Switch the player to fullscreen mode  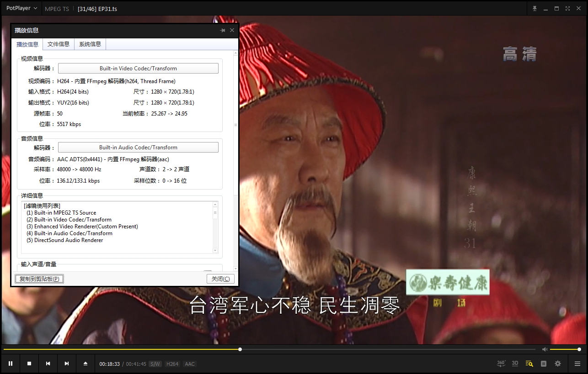tap(567, 8)
